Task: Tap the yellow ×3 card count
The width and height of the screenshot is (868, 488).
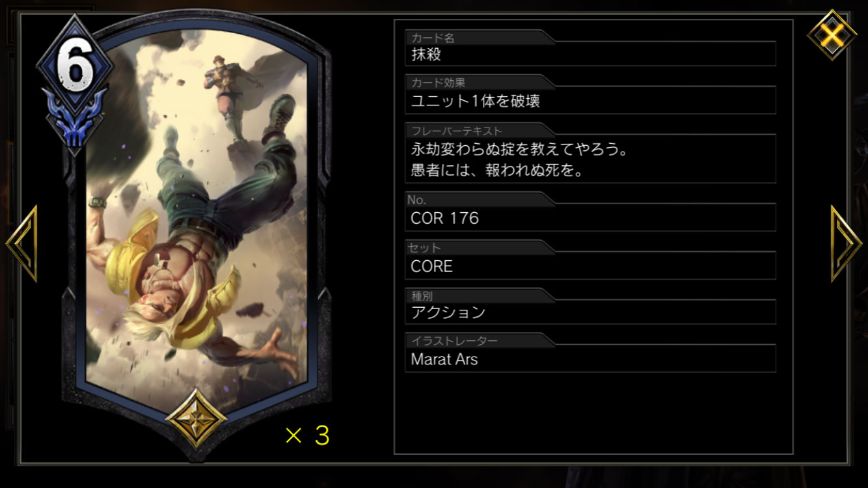Action: 308,435
